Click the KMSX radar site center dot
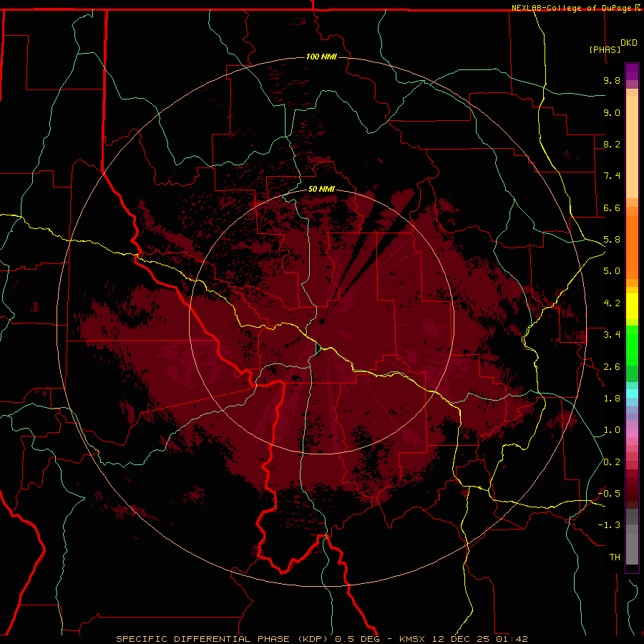The width and height of the screenshot is (644, 644). pos(322,321)
